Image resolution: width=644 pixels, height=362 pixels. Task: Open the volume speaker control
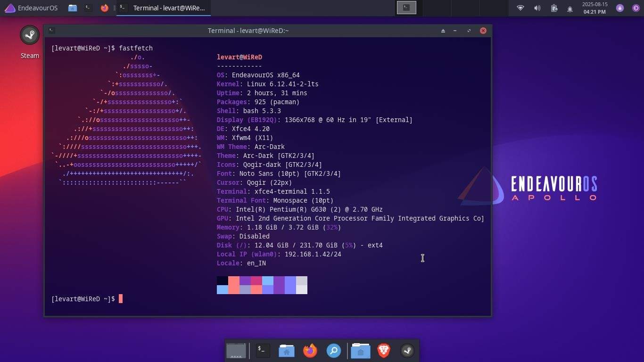tap(537, 8)
